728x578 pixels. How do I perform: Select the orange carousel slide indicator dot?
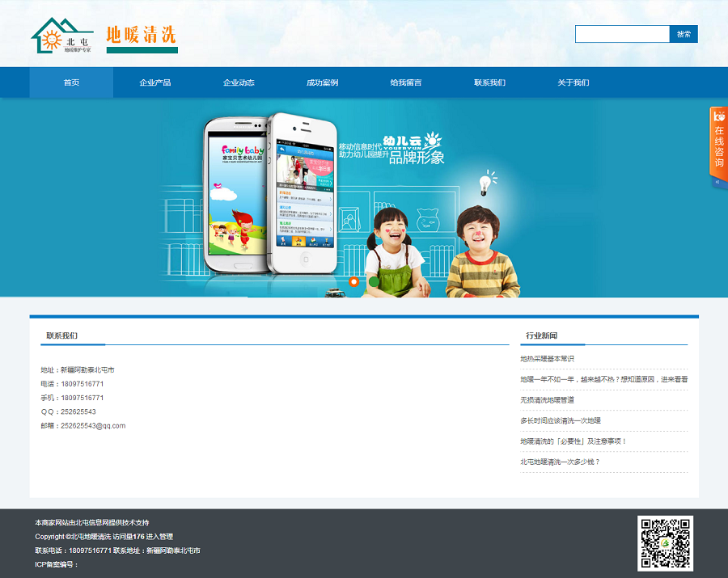[x=353, y=282]
